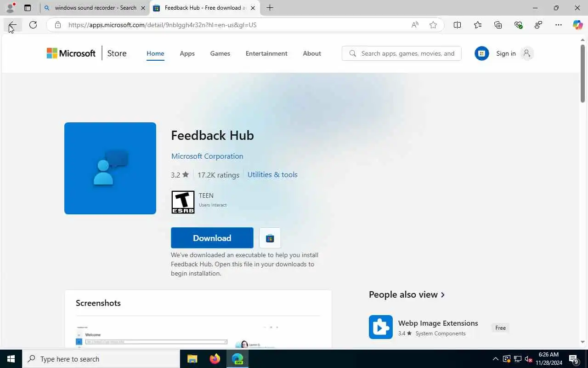The height and width of the screenshot is (368, 588).
Task: View site information padlock icon
Action: 58,25
